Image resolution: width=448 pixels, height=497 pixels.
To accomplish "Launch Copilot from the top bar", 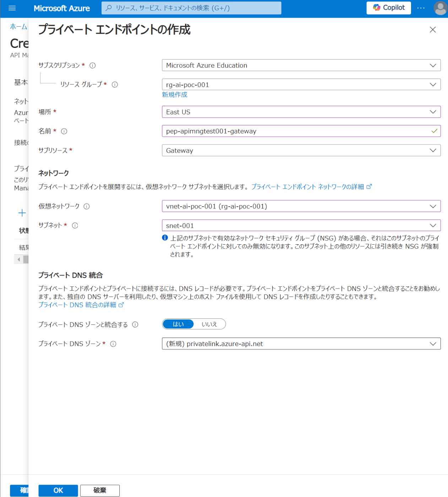I will [388, 8].
